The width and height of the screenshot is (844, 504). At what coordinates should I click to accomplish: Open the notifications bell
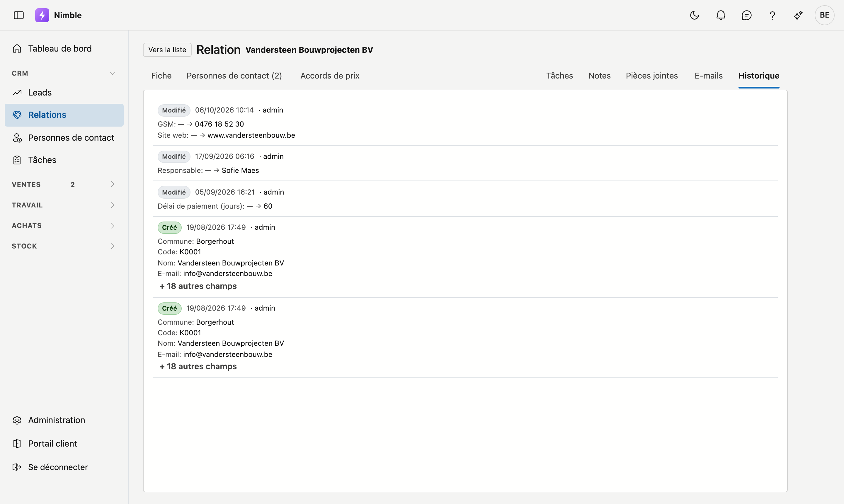[x=721, y=15]
